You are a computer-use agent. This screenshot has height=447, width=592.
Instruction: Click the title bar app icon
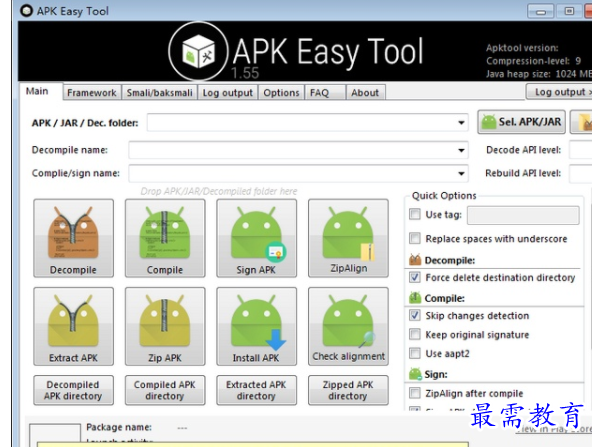click(x=26, y=11)
